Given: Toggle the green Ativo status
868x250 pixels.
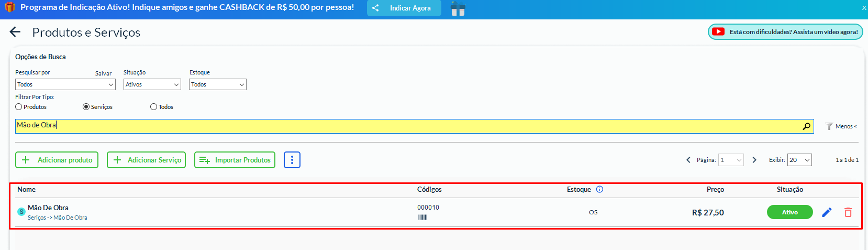Looking at the screenshot, I should pos(789,212).
